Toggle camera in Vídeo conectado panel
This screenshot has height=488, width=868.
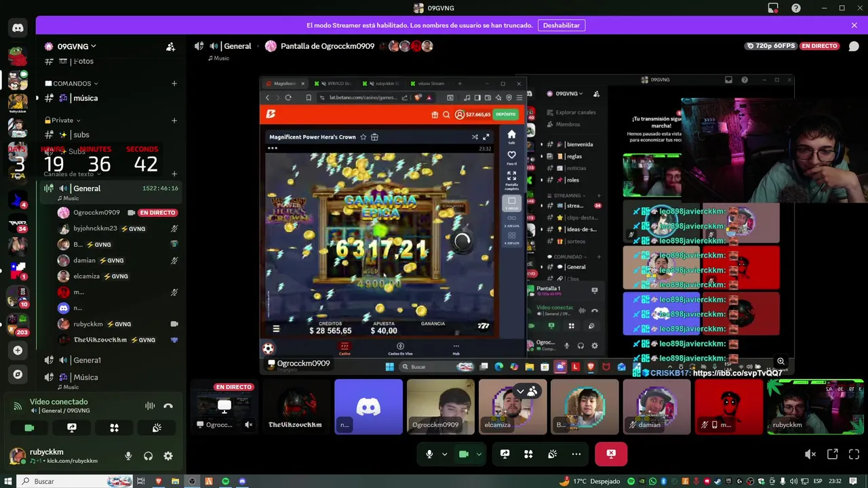point(29,428)
